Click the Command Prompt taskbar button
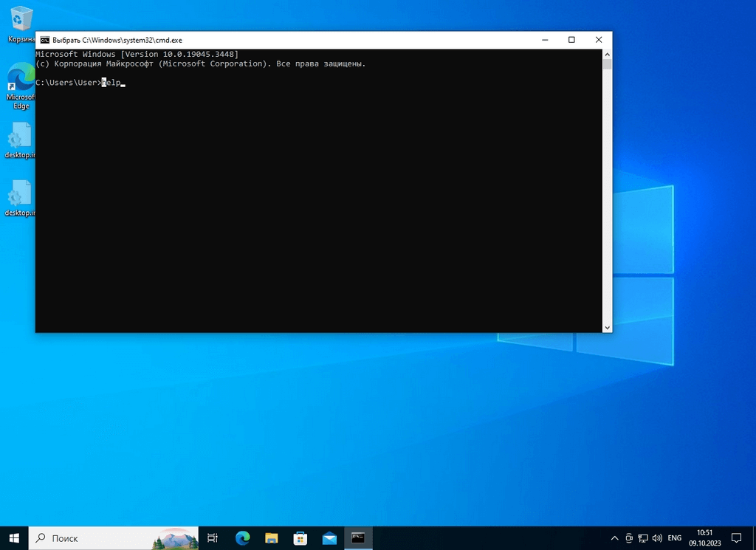The image size is (756, 550). [x=358, y=538]
